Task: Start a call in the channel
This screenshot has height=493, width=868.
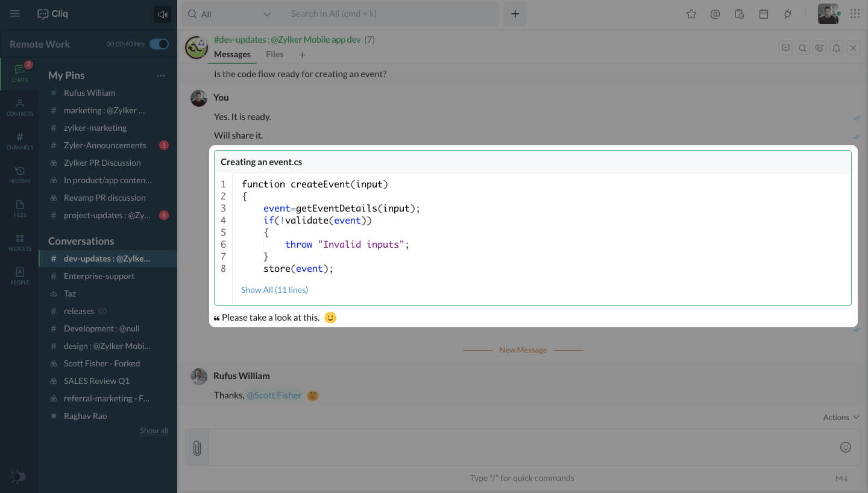Action: [x=819, y=48]
